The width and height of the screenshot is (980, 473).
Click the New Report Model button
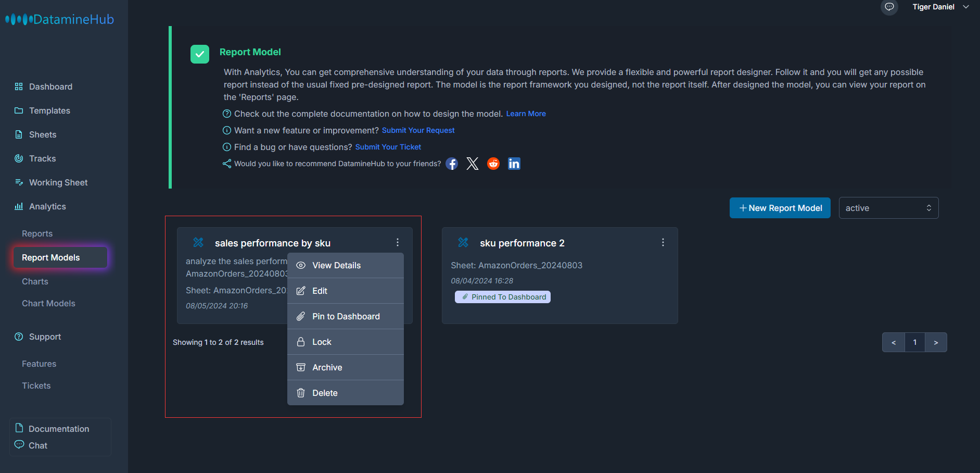tap(780, 208)
